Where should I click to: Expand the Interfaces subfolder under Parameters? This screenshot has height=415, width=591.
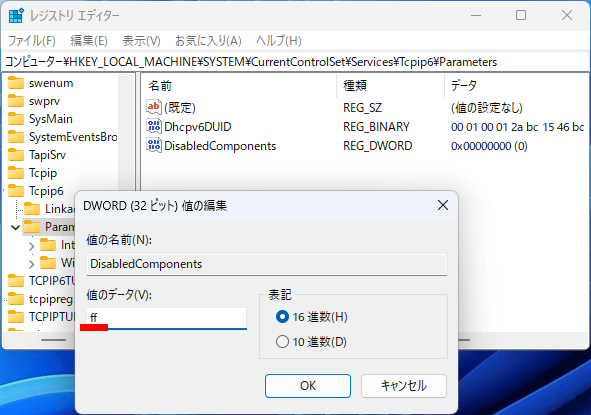click(x=32, y=246)
